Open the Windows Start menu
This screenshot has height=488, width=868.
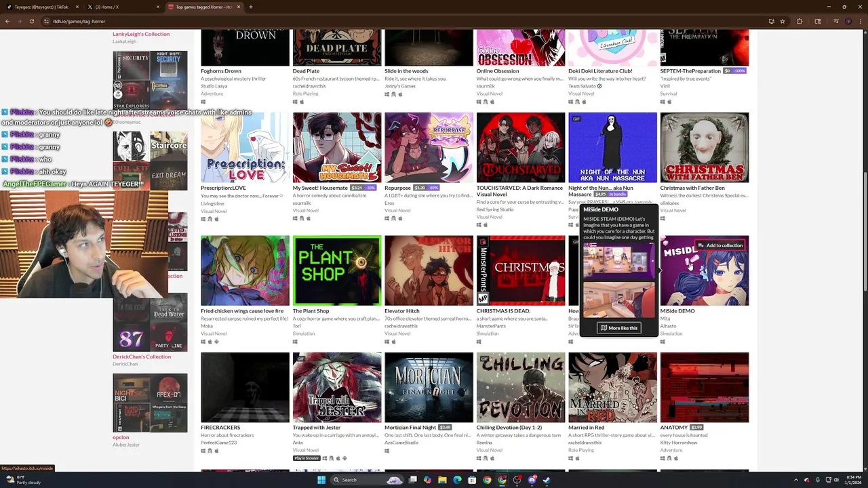[x=321, y=480]
